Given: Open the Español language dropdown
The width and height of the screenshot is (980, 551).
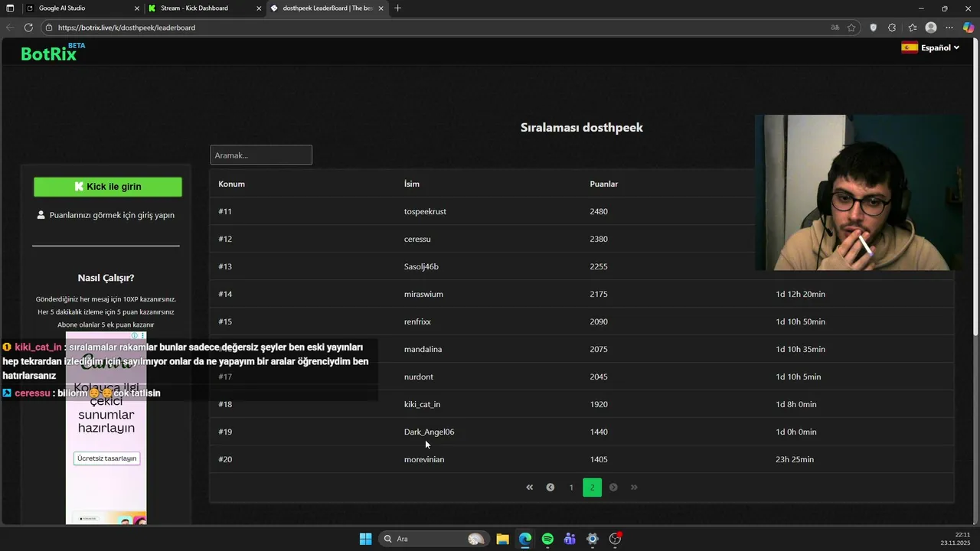Looking at the screenshot, I should coord(930,47).
